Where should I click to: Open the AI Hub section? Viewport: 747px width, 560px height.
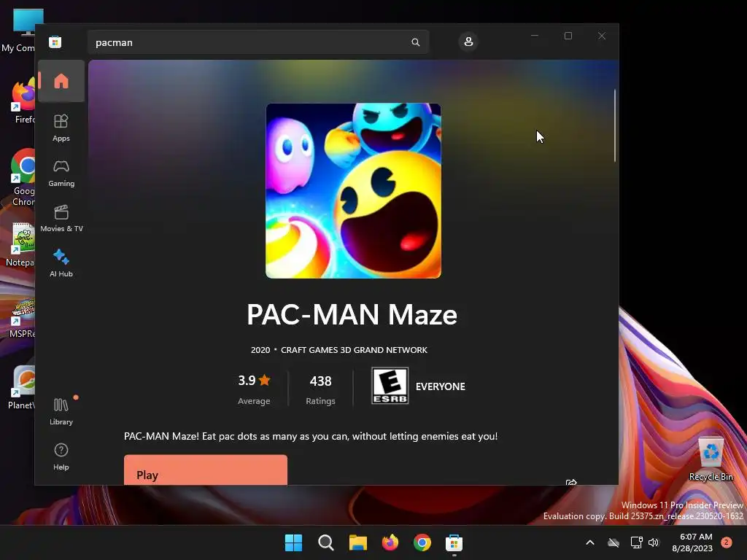click(x=61, y=263)
